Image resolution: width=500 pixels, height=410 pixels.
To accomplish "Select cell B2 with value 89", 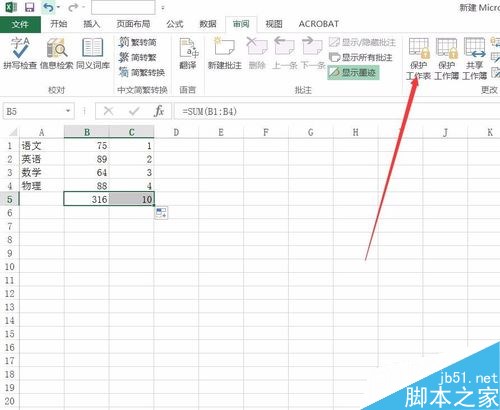I will [x=87, y=159].
